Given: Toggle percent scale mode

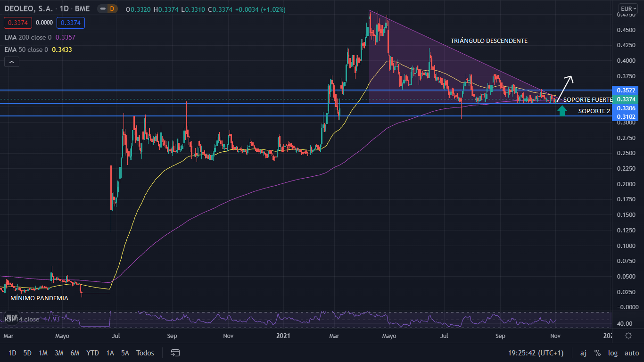Looking at the screenshot, I should [597, 353].
